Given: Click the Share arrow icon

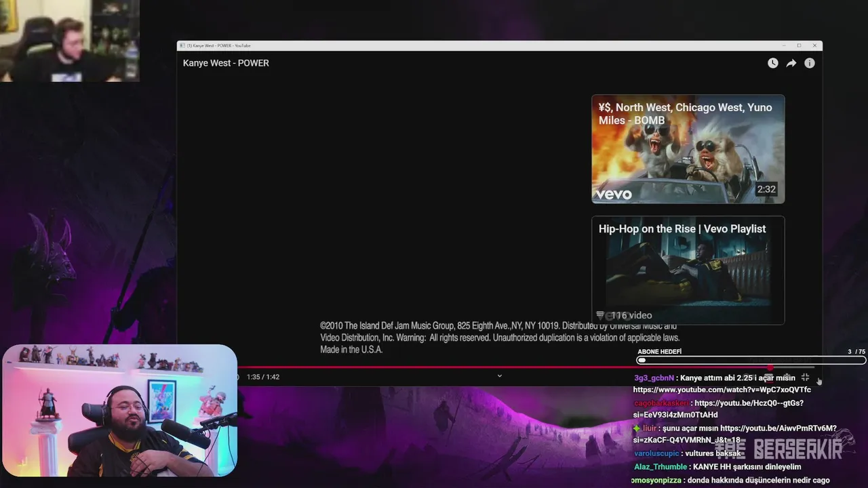Looking at the screenshot, I should coord(791,63).
